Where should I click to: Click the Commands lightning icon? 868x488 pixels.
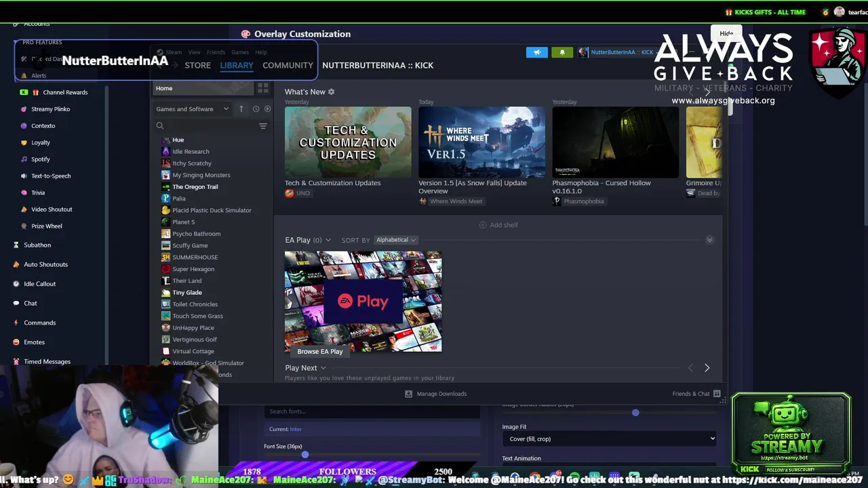pyautogui.click(x=16, y=323)
